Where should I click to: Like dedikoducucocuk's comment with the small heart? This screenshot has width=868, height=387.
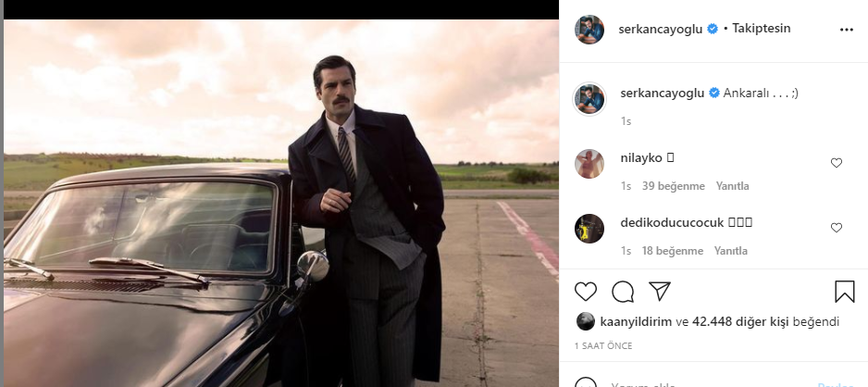pos(837,228)
